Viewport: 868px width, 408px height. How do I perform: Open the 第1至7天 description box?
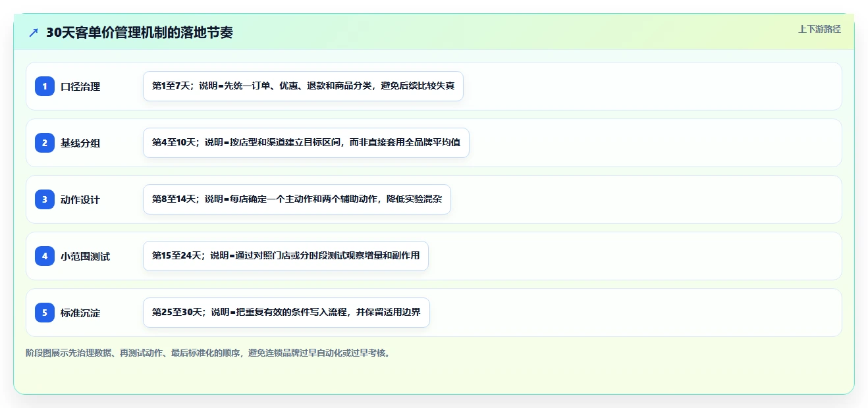(303, 86)
